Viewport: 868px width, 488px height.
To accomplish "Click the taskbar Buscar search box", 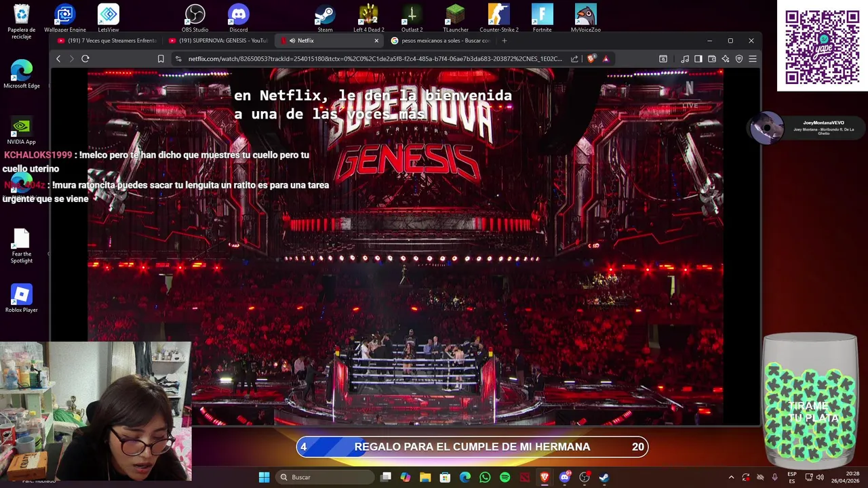I will (325, 477).
